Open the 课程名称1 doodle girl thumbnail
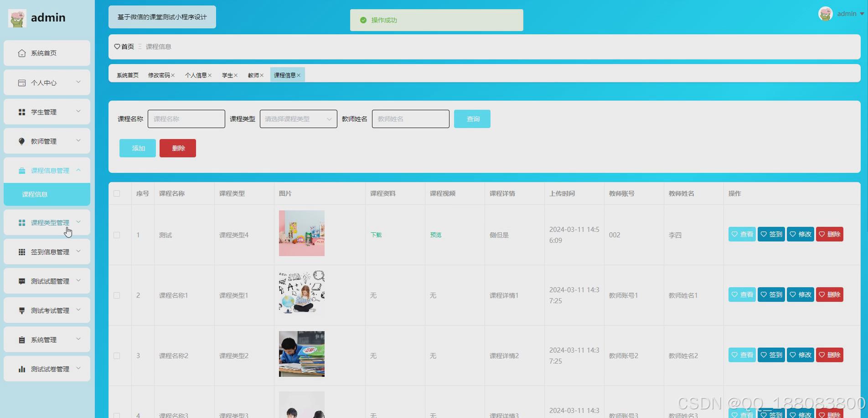The image size is (868, 418). click(302, 293)
